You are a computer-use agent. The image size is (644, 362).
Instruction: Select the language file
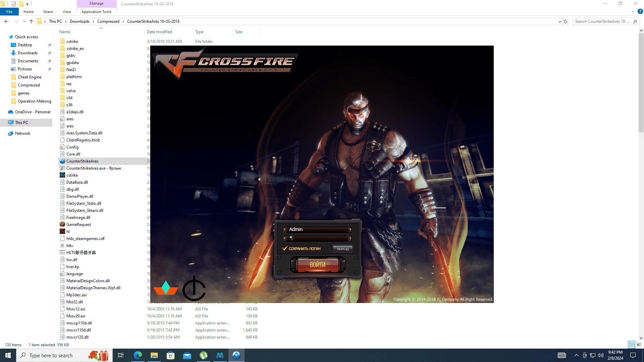[74, 274]
